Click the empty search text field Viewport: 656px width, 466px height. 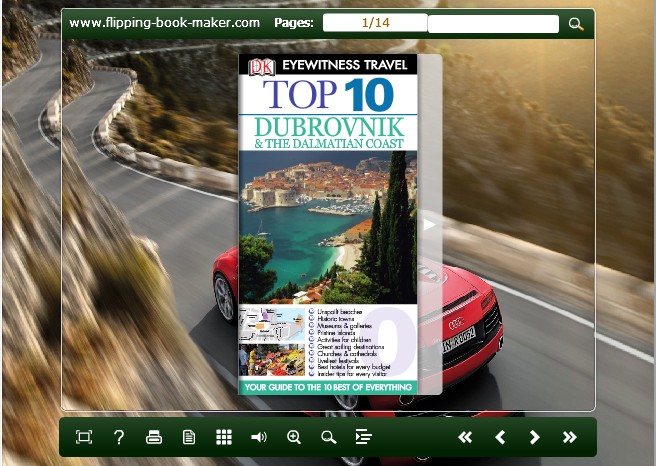(493, 23)
